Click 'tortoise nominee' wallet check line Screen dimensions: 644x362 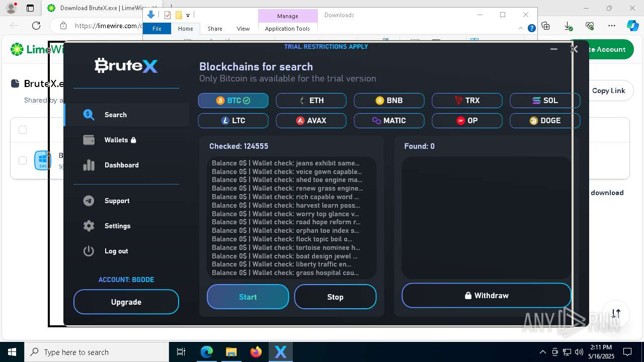(x=286, y=247)
